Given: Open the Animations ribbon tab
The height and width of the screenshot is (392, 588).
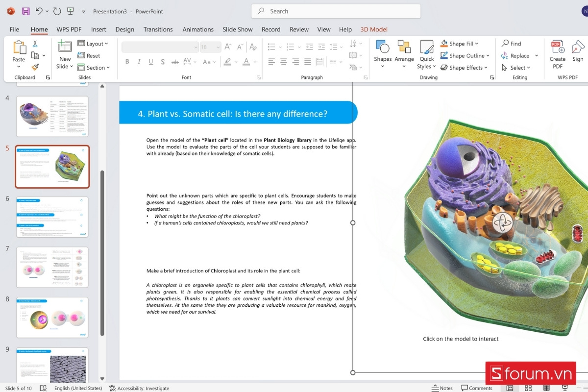Looking at the screenshot, I should [198, 29].
